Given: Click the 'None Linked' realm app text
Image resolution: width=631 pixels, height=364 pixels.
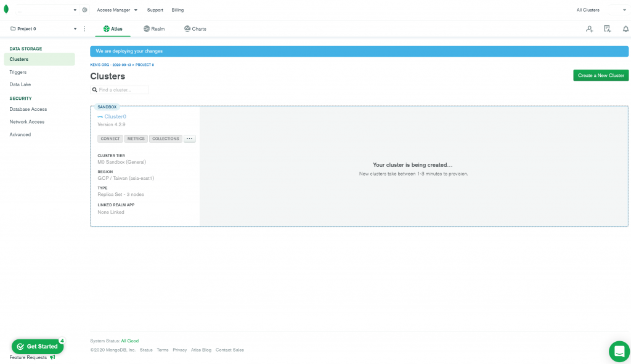Looking at the screenshot, I should click(x=111, y=212).
